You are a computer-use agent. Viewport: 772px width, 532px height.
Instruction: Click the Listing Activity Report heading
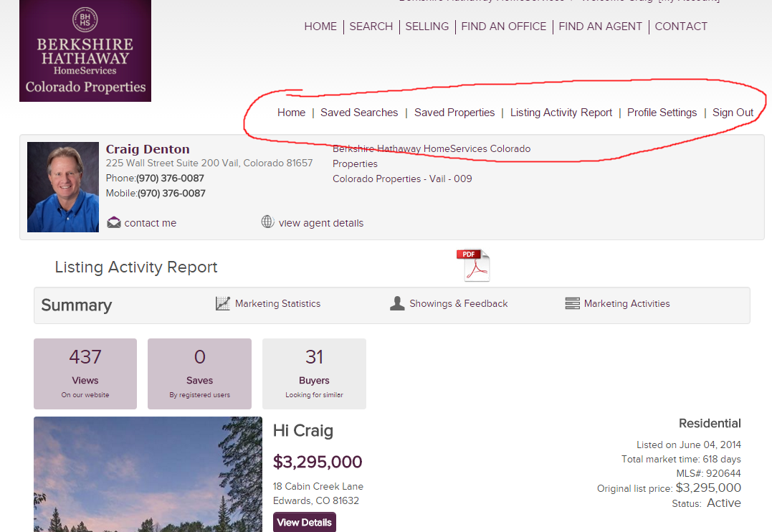136,267
